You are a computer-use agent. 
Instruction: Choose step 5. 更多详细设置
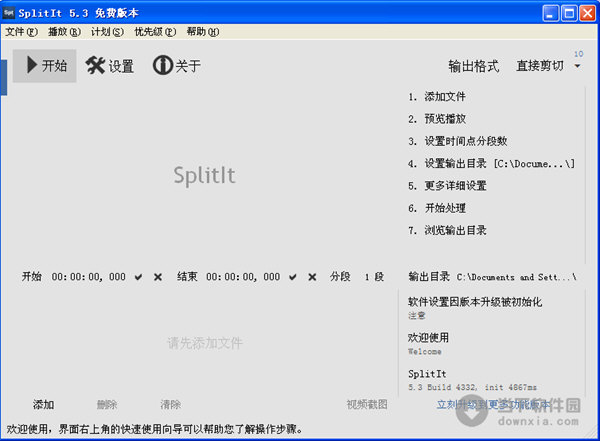(x=447, y=186)
